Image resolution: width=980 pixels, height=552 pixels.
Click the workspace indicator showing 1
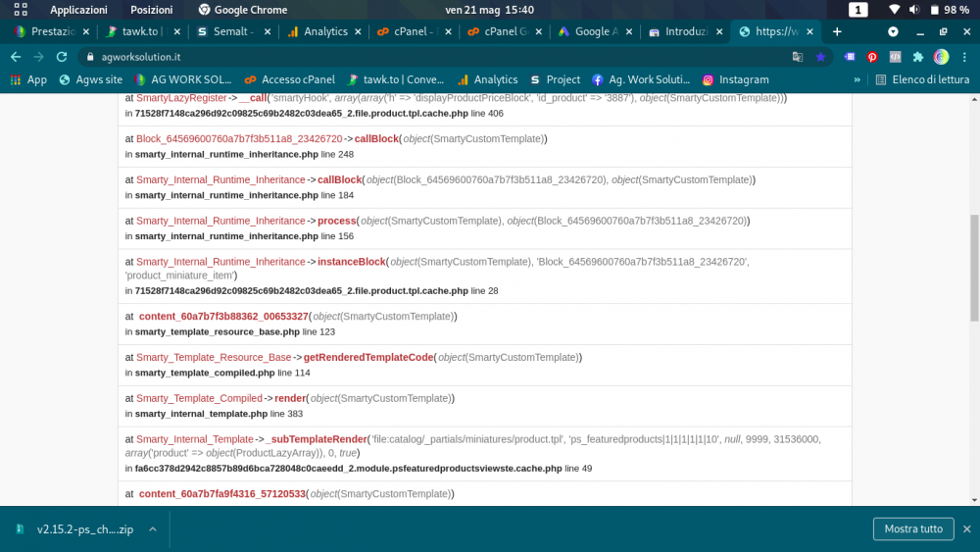[x=857, y=10]
